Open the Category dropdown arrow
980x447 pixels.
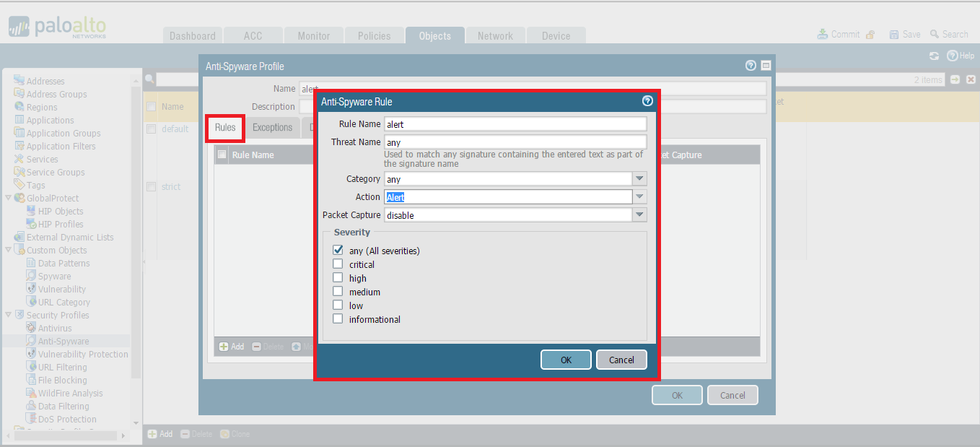(640, 178)
